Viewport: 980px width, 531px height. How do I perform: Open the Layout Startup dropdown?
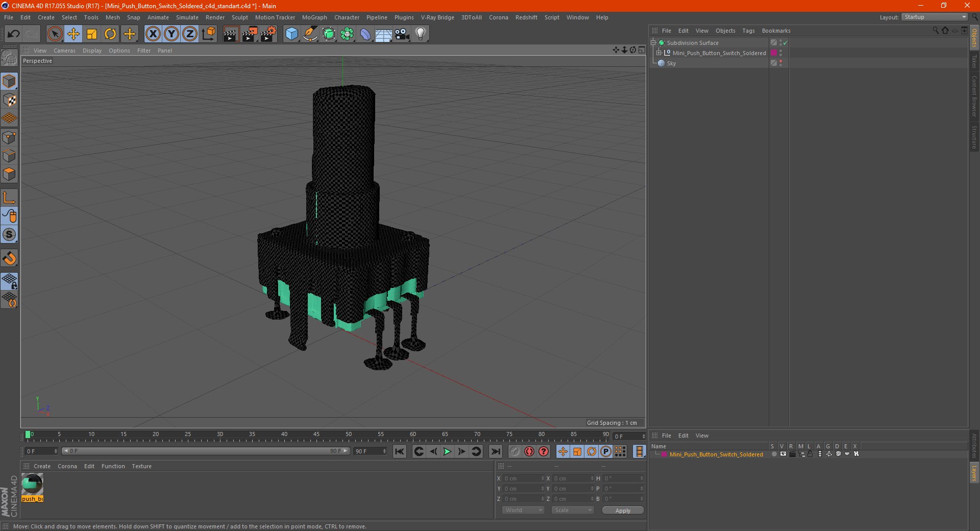click(935, 17)
